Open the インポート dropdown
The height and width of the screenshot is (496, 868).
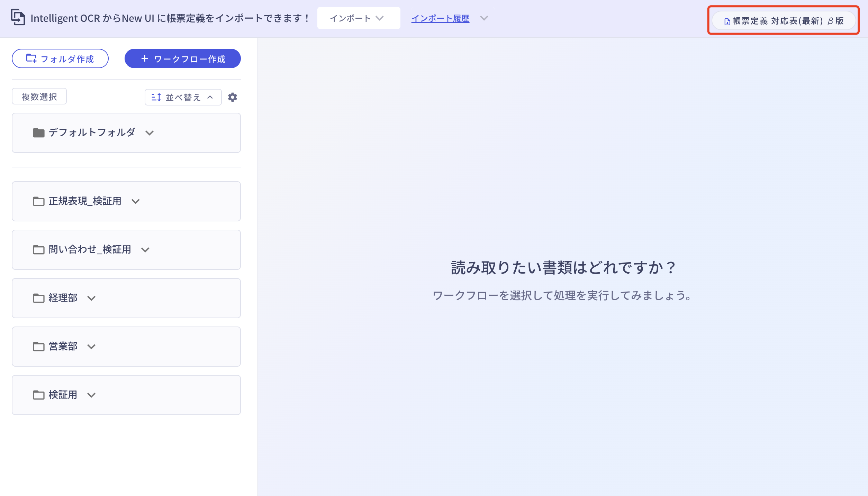click(358, 18)
